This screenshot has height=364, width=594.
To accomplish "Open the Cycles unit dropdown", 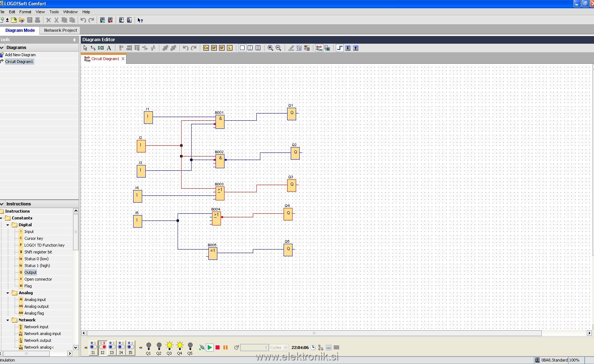I will tap(285, 348).
